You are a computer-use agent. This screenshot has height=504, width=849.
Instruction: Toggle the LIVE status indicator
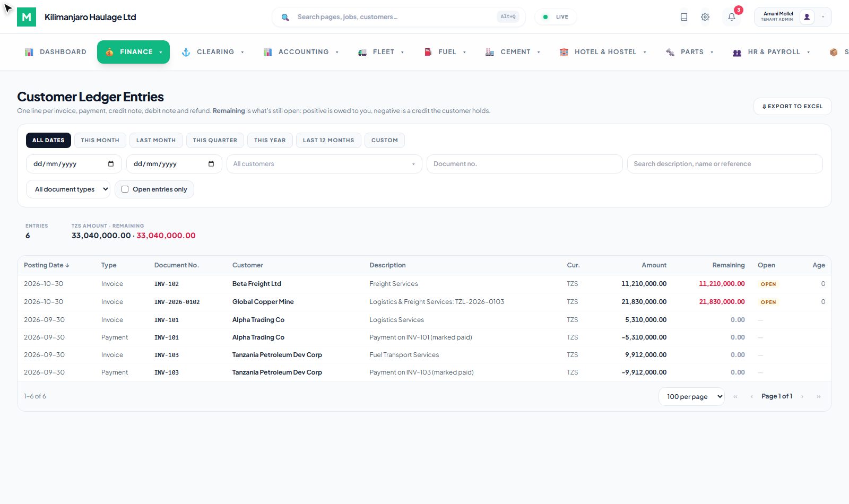(556, 17)
